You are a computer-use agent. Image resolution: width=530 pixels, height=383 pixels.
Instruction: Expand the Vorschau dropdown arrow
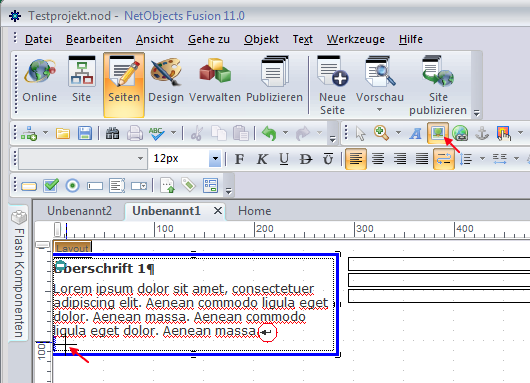379,110
